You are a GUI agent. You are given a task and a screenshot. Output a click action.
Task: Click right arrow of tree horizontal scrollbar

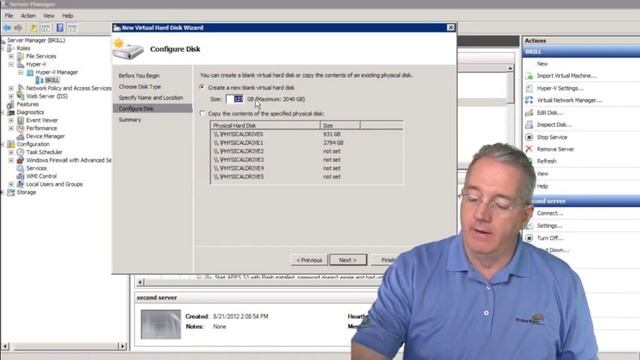tap(122, 346)
